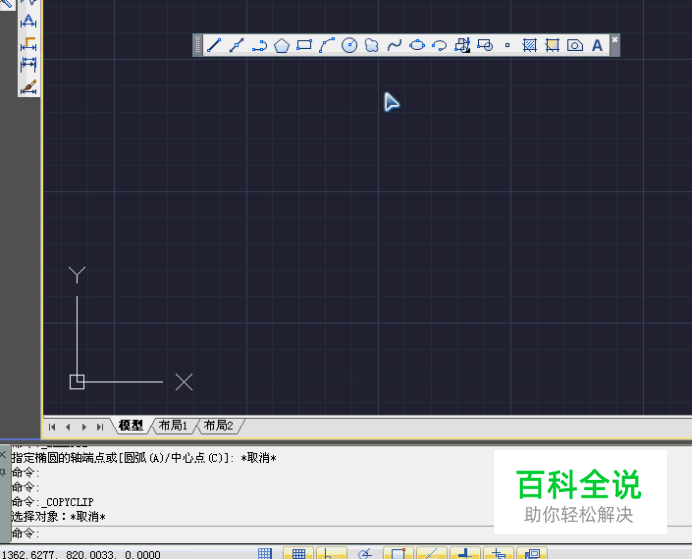Switch to the 布局1 tab
Viewport: 692px width, 559px height.
tap(173, 426)
